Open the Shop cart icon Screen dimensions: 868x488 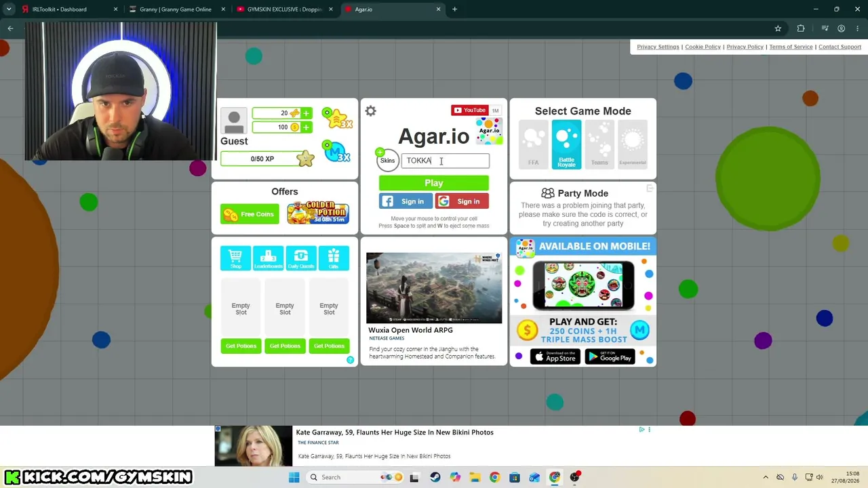[x=235, y=258]
